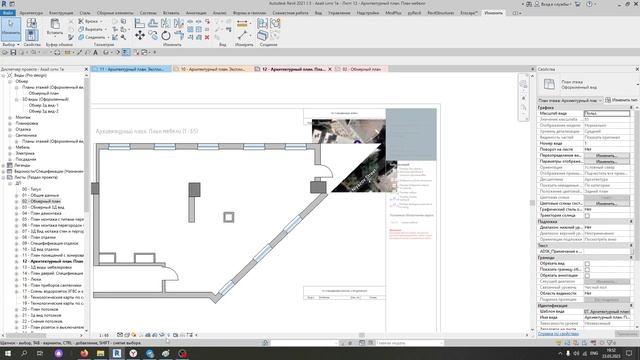Screen dimensions: 640x360
Task: Collapse the Графика properties section
Action: coord(631,107)
